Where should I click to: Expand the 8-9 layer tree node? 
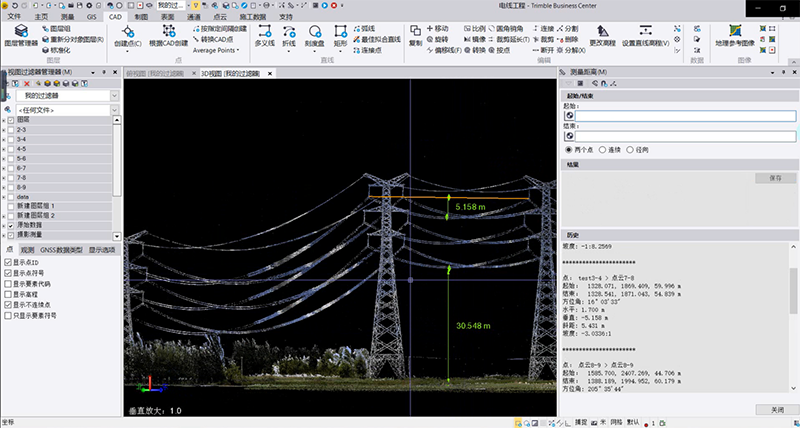[4, 187]
